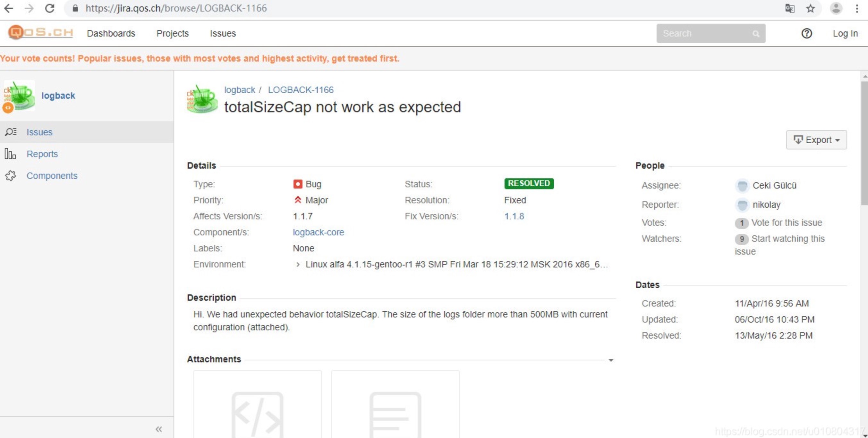The width and height of the screenshot is (868, 438).
Task: Click Ceki Gülcü's avatar icon
Action: [x=742, y=186]
